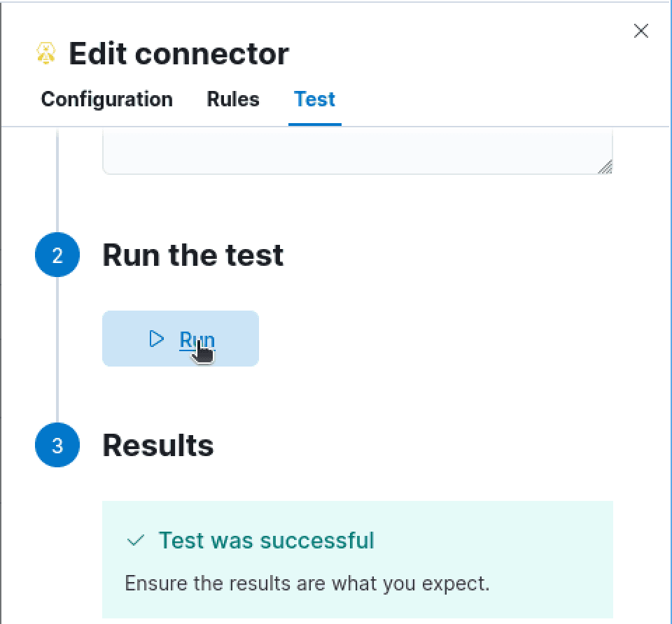Image resolution: width=672 pixels, height=624 pixels.
Task: Close the Edit connector flyout
Action: 640,31
